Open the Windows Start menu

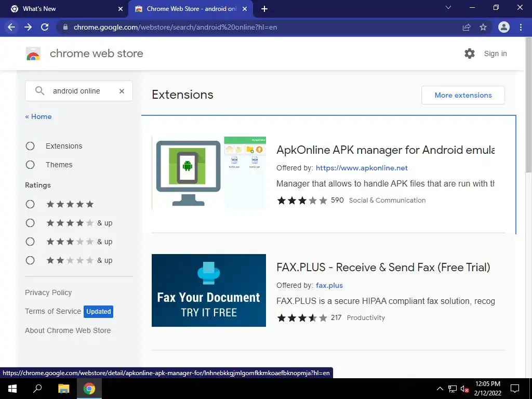[x=12, y=389]
